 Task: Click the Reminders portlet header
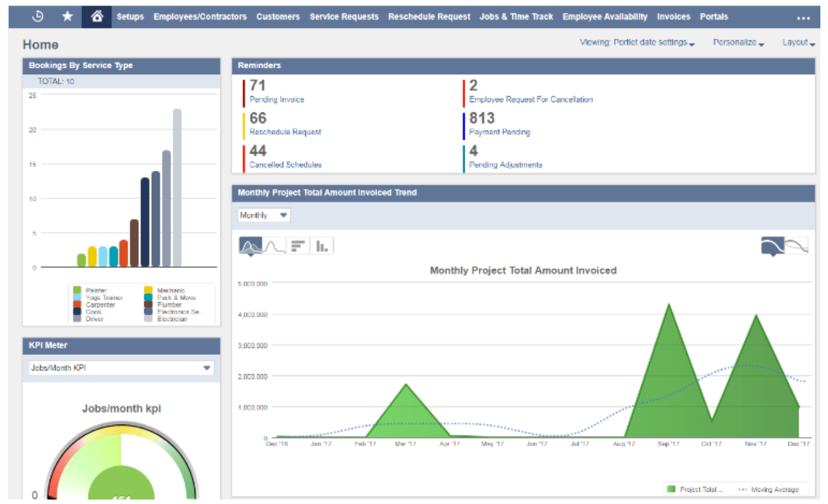523,65
